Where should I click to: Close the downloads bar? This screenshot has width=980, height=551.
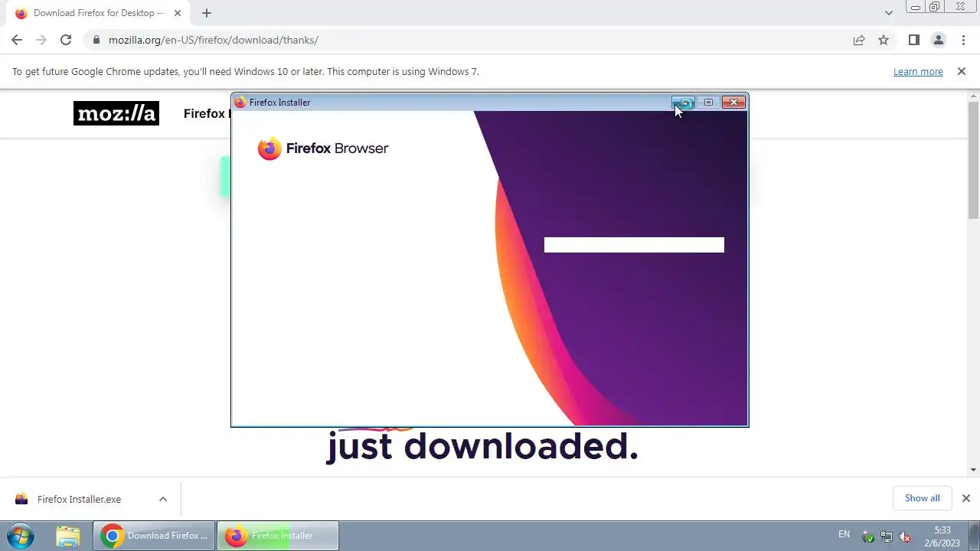[966, 498]
